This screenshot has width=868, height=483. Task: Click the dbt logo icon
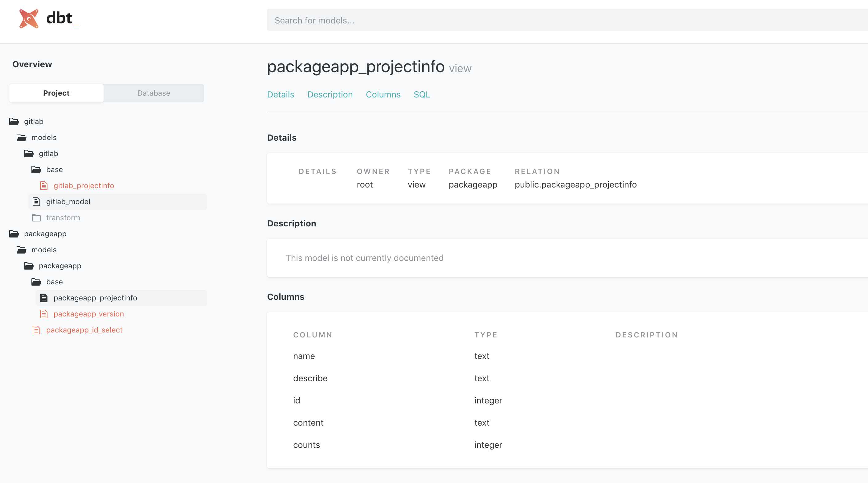29,19
